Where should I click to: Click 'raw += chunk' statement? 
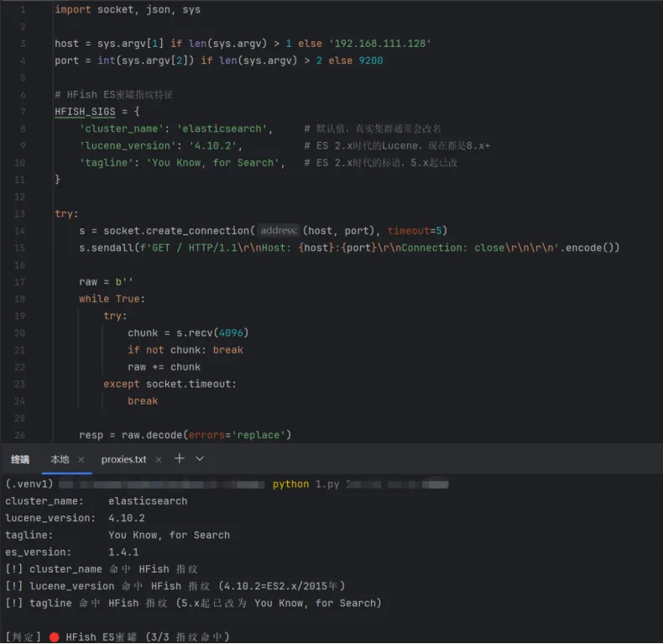pyautogui.click(x=164, y=367)
